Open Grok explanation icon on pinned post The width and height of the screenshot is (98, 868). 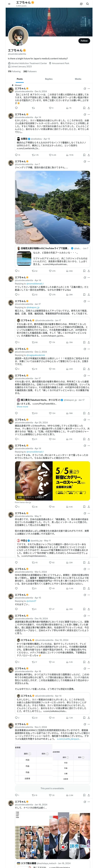tap(84, 89)
